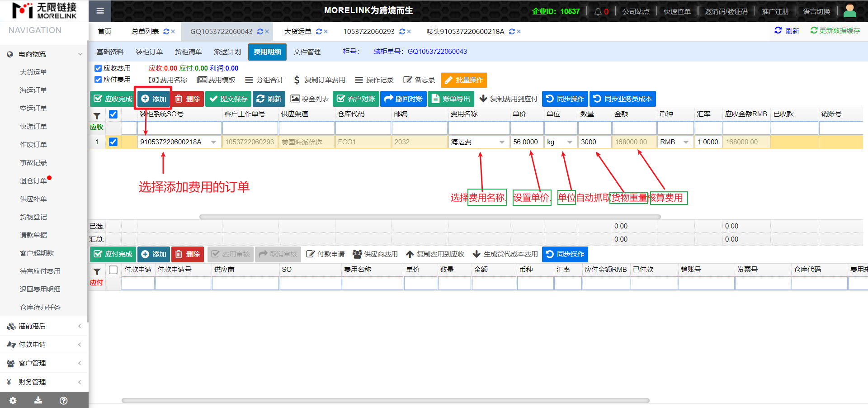Click 添加 in the receivable toolbar

click(x=153, y=99)
